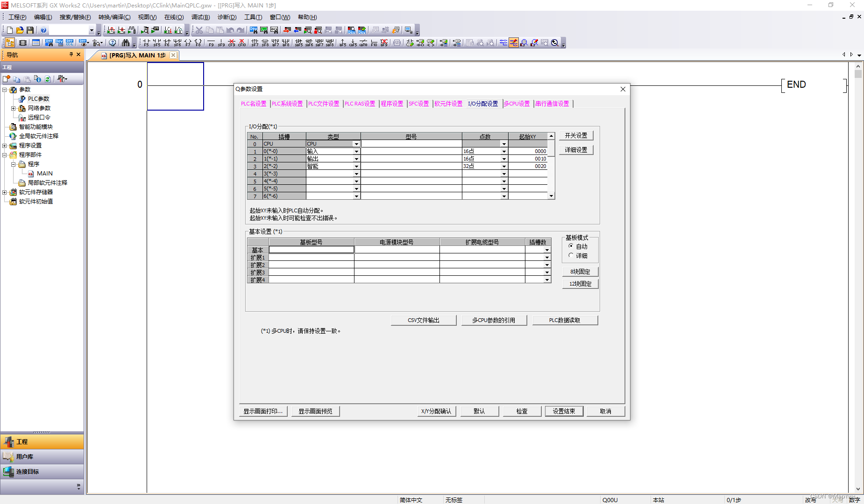The width and height of the screenshot is (864, 504).
Task: Click the PLC数据读取 button
Action: (565, 320)
